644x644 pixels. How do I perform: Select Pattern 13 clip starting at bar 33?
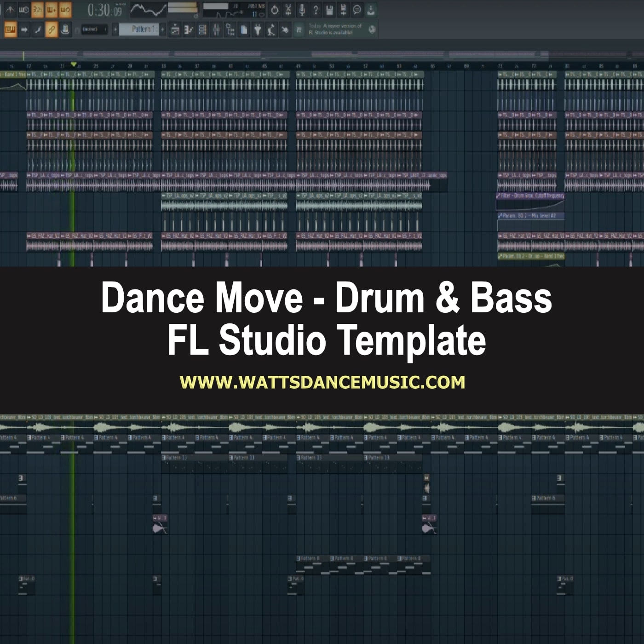[195, 464]
